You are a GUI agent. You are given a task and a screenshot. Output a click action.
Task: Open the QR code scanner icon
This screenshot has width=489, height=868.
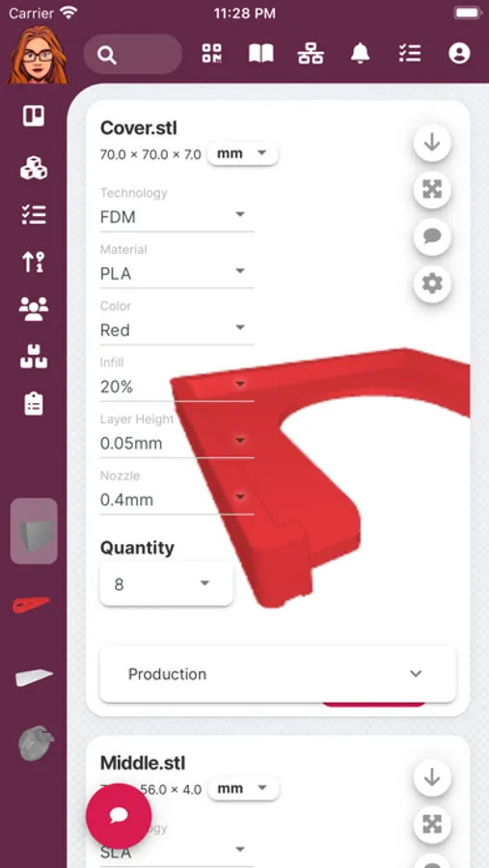tap(211, 54)
